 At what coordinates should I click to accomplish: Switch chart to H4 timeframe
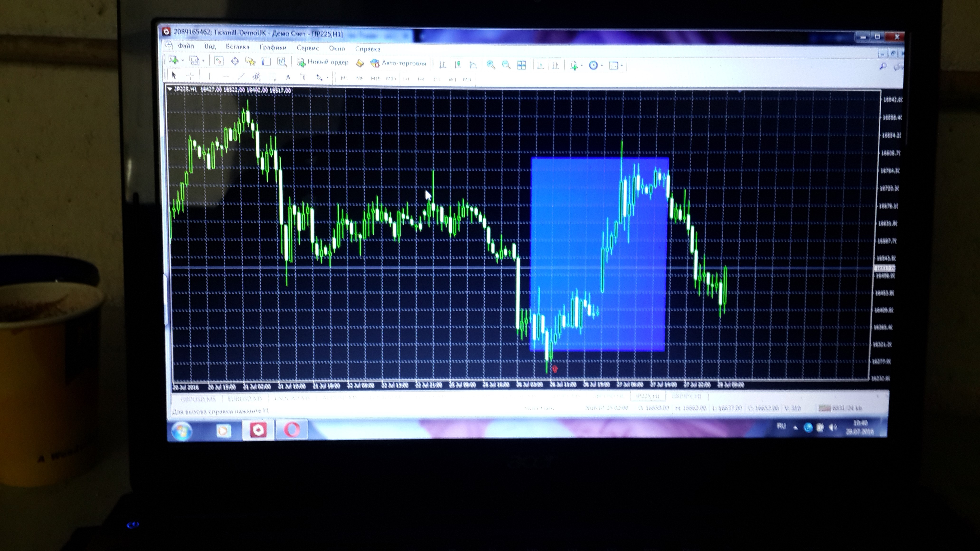[421, 79]
